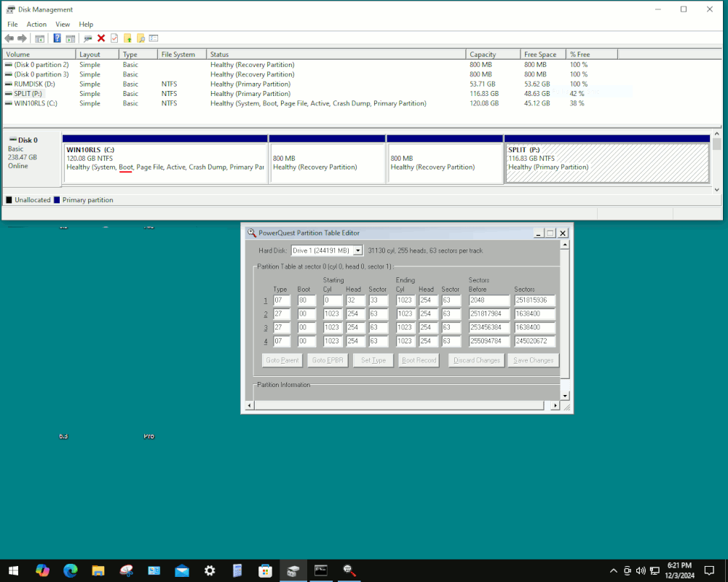Screen dimensions: 728x582
Task: Click the row 4 partition number label
Action: [266, 341]
